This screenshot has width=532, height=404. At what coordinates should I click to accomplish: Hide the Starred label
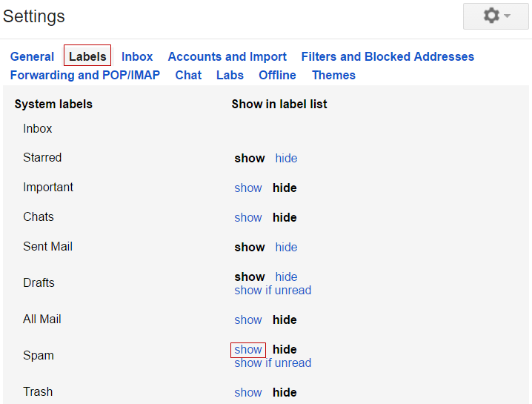pyautogui.click(x=286, y=158)
